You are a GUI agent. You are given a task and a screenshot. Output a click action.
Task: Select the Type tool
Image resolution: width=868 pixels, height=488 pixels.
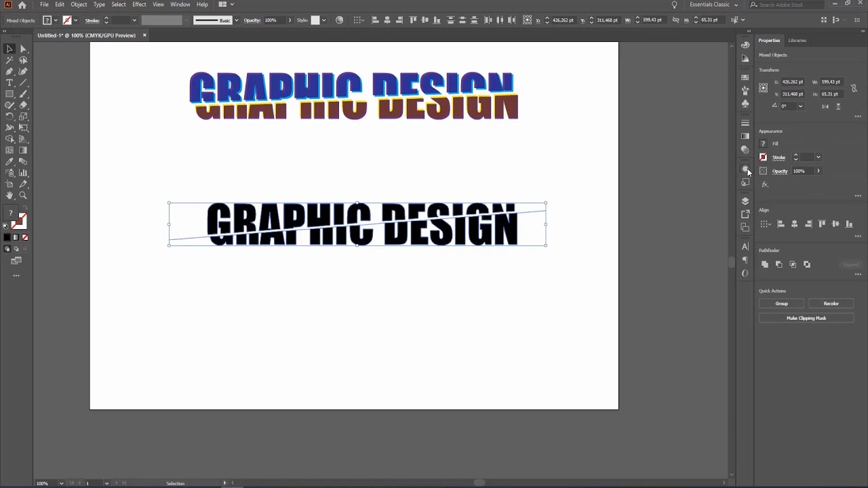[x=9, y=83]
